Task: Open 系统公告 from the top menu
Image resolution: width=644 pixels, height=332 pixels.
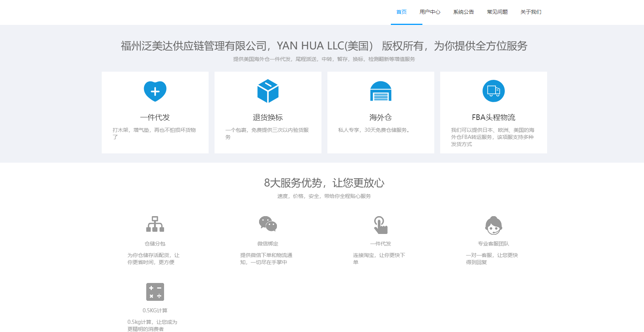Action: click(x=463, y=12)
